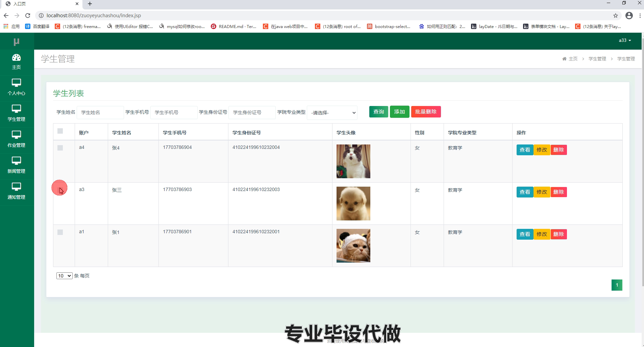Viewport: 644px width, 347px height.
Task: Click 修改 for student 张1
Action: click(542, 234)
